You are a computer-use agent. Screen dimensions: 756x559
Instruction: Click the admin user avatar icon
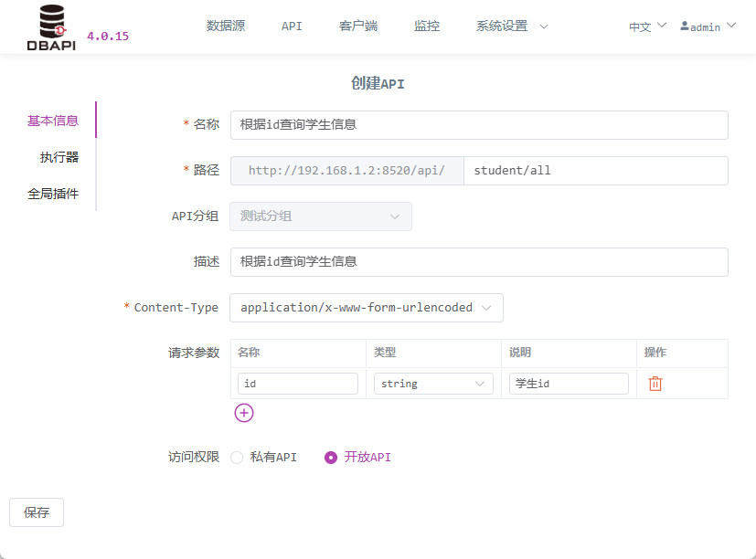[x=684, y=26]
